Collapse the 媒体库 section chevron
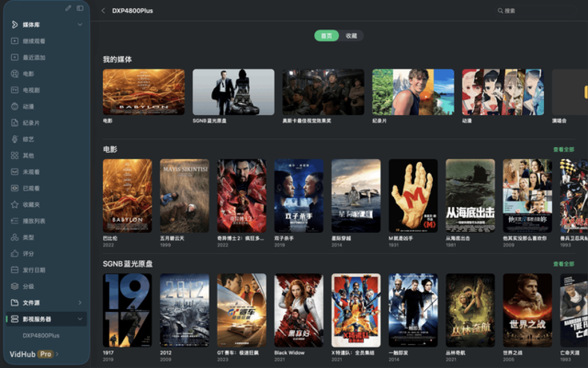Image resolution: width=588 pixels, height=368 pixels. (80, 25)
